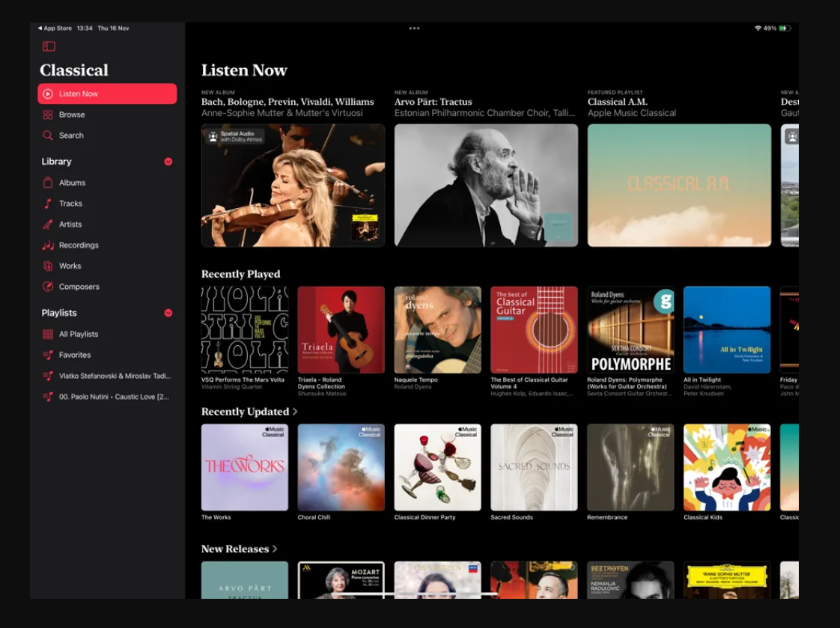Click the Composers icon
This screenshot has width=840, height=628.
(x=48, y=287)
